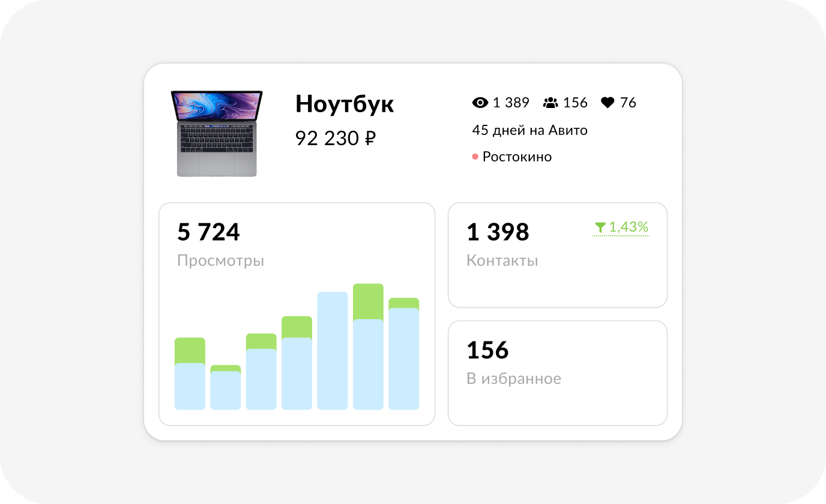
Task: Click the Ростокино location label
Action: click(x=517, y=157)
